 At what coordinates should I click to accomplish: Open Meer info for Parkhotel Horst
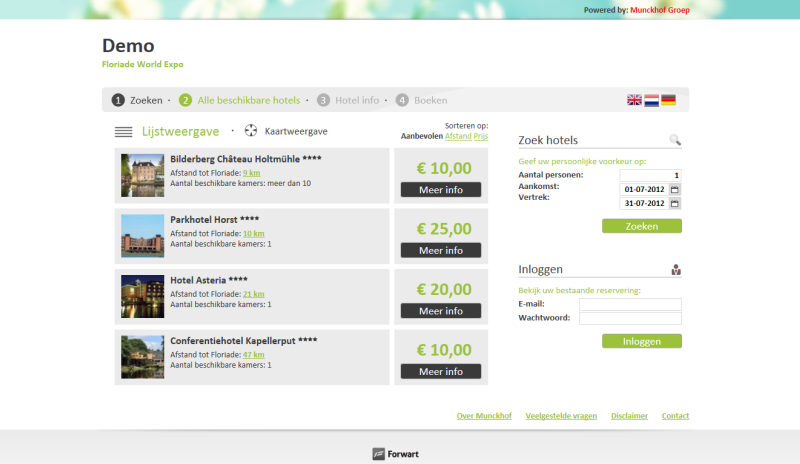[x=441, y=250]
